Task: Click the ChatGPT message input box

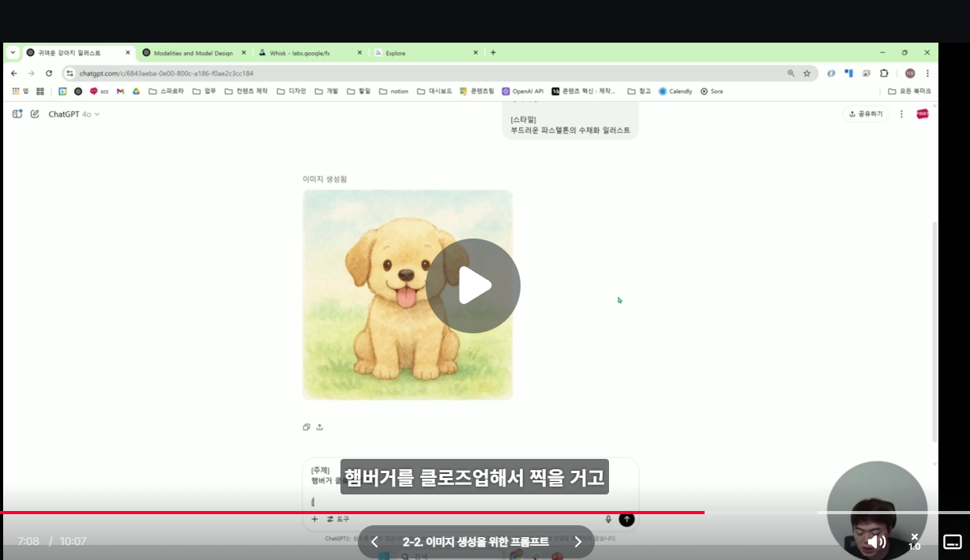Action: point(470,484)
